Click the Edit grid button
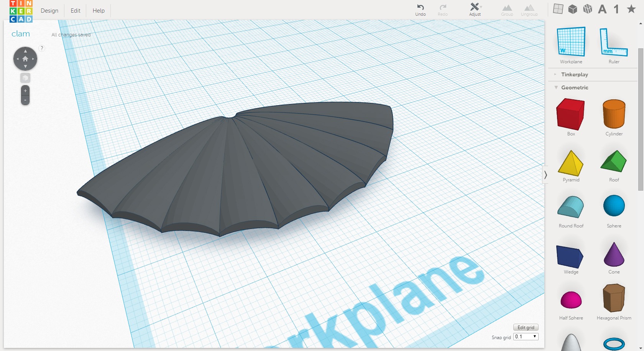 click(526, 327)
